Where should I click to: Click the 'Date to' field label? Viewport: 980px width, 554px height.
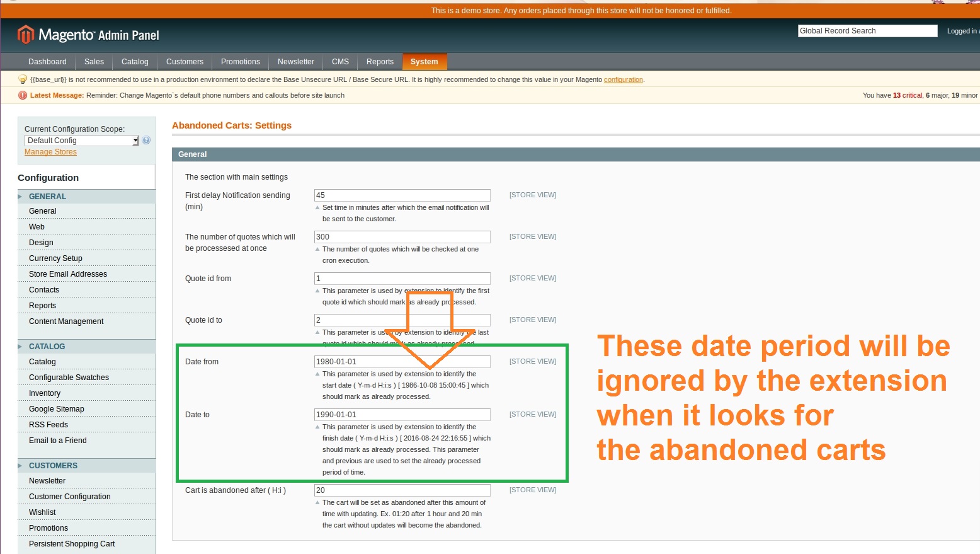pyautogui.click(x=197, y=415)
